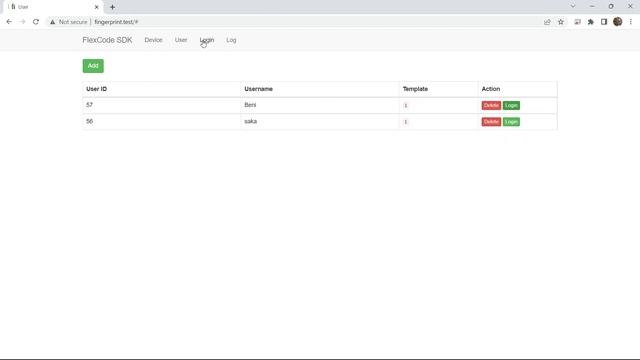Restore down the browser window
The width and height of the screenshot is (640, 360).
pyautogui.click(x=611, y=7)
